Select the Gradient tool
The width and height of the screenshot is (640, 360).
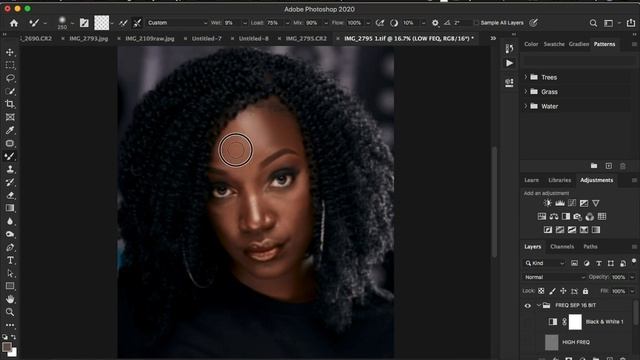point(10,209)
